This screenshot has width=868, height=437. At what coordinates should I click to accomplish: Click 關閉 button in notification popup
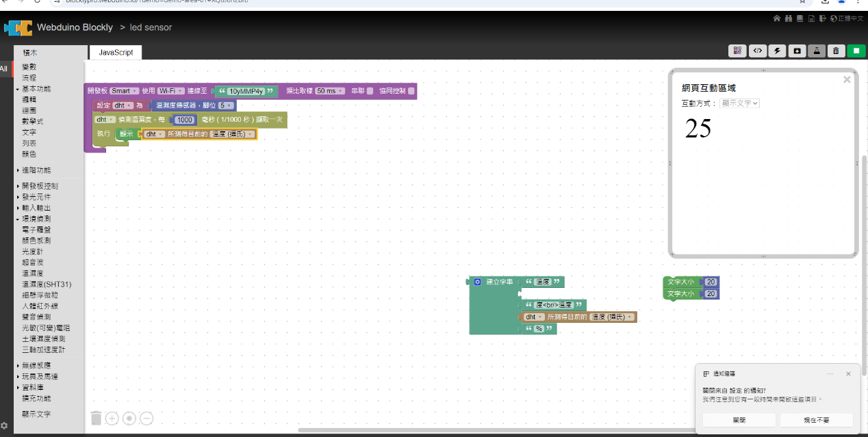[x=739, y=420]
